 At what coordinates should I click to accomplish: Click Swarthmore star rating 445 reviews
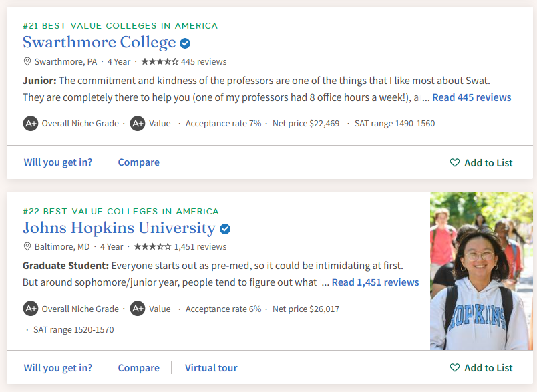coord(184,62)
